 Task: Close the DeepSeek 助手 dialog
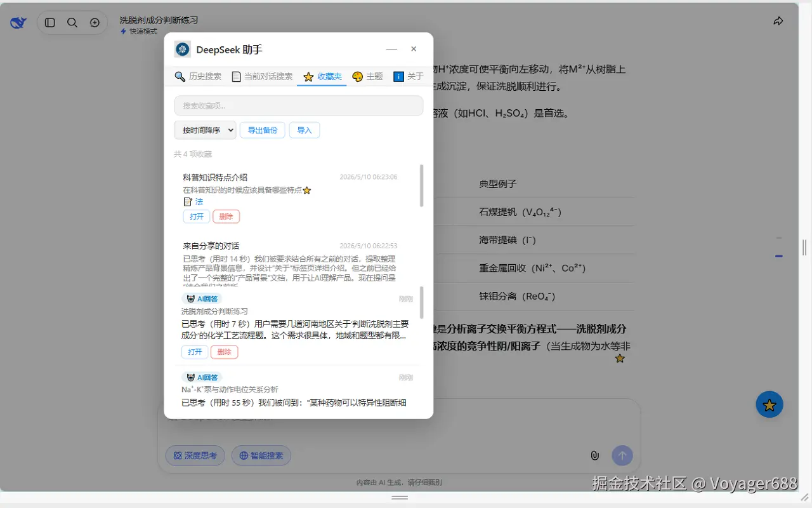414,49
